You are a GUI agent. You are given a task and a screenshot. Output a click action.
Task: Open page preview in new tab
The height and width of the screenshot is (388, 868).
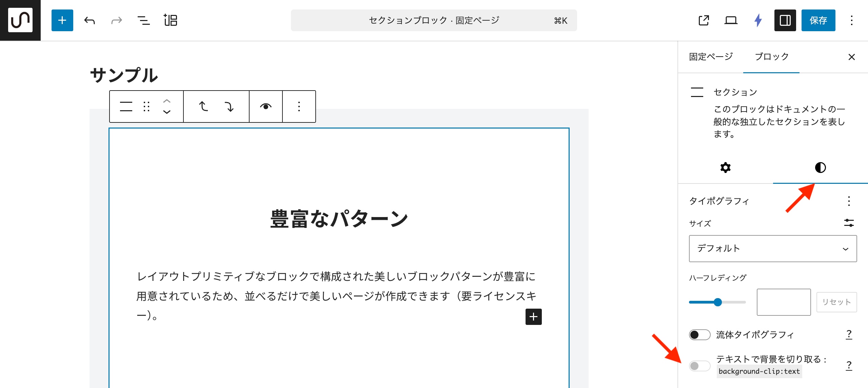pyautogui.click(x=704, y=20)
